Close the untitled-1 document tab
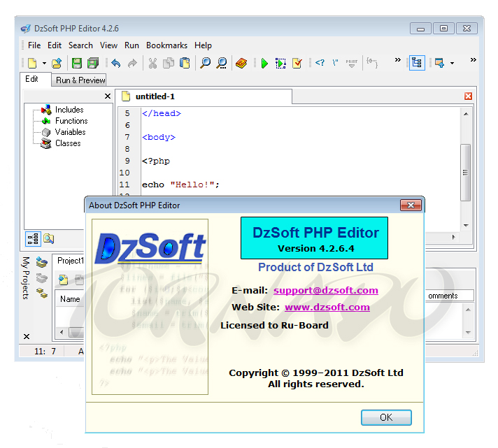Screen dimensions: 498x448 coord(468,96)
